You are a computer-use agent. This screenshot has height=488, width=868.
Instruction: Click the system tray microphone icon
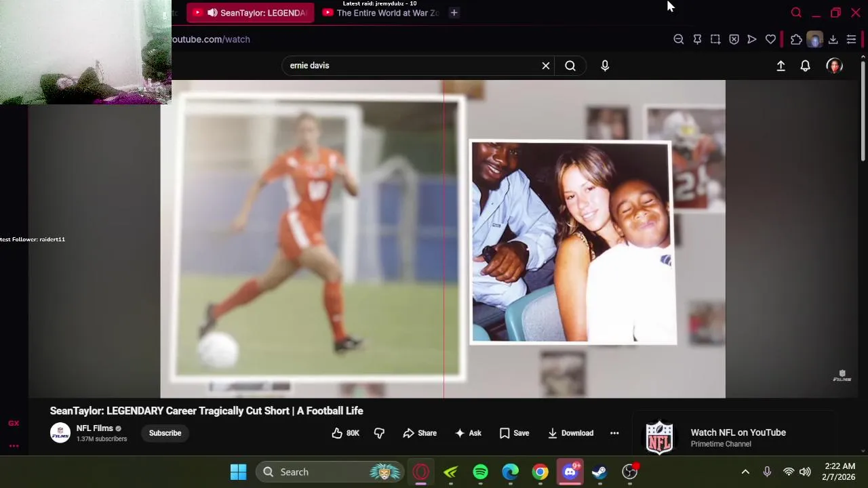tap(767, 472)
